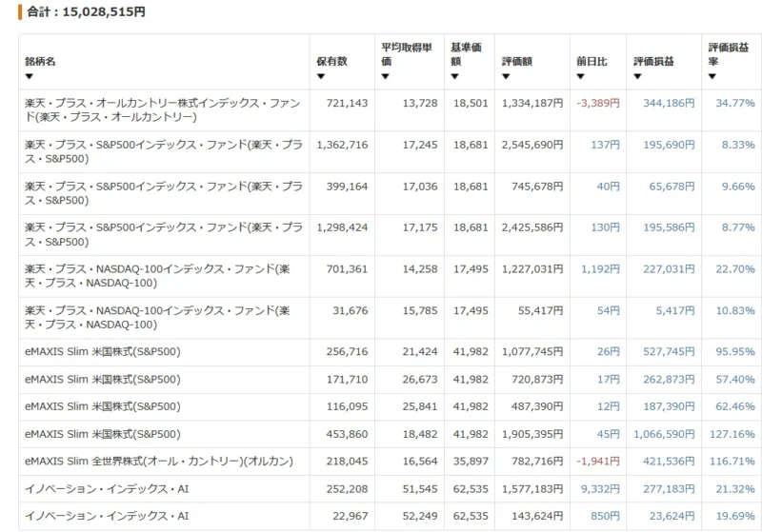
Task: Click the 1,577,183円 valuation cell
Action: tap(532, 489)
